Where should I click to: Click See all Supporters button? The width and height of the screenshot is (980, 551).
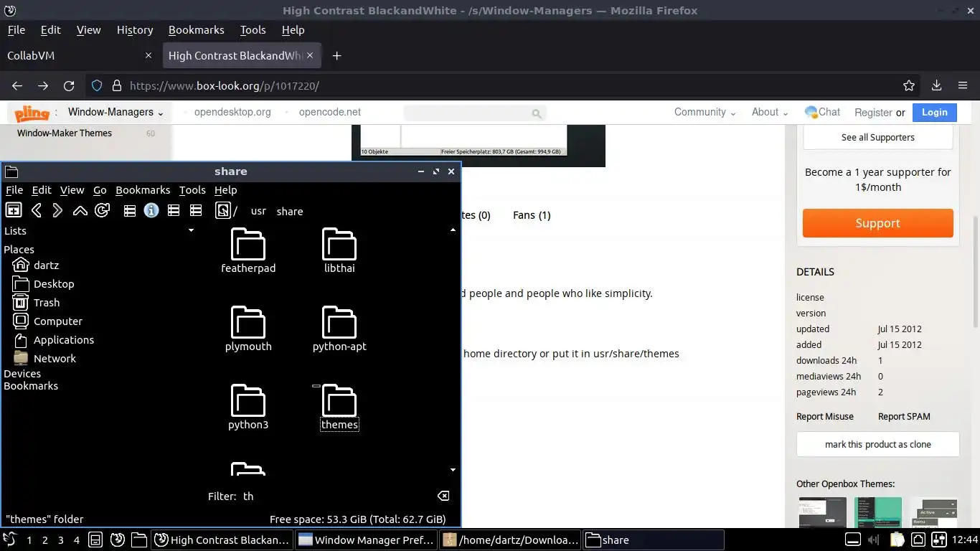(x=877, y=137)
